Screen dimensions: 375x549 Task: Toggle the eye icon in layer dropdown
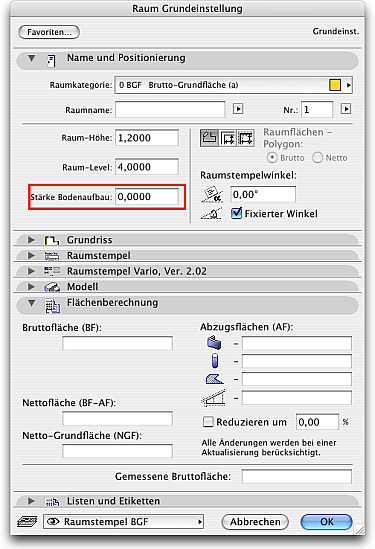pyautogui.click(x=53, y=522)
